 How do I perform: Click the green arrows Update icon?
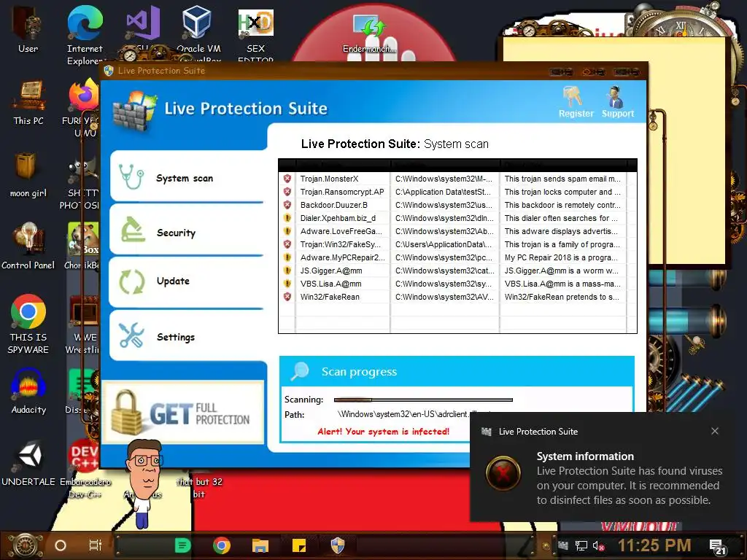(x=131, y=282)
